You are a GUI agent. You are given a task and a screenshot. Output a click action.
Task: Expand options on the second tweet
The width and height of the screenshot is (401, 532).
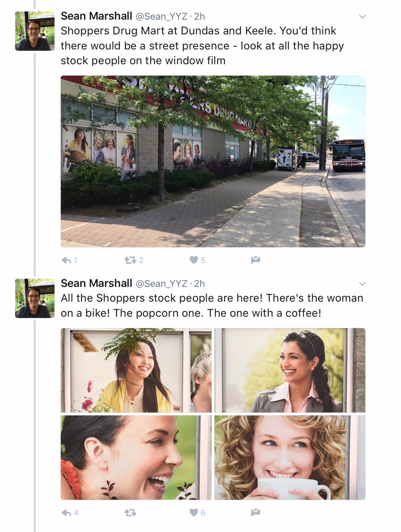[362, 284]
